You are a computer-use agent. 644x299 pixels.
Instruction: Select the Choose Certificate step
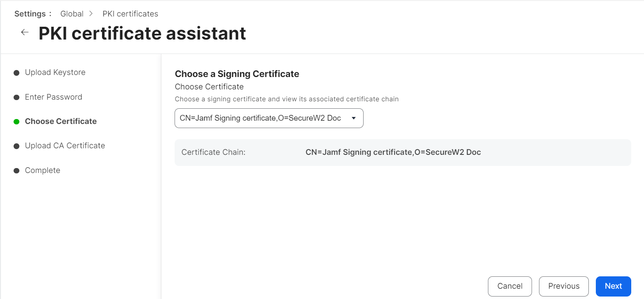point(61,121)
